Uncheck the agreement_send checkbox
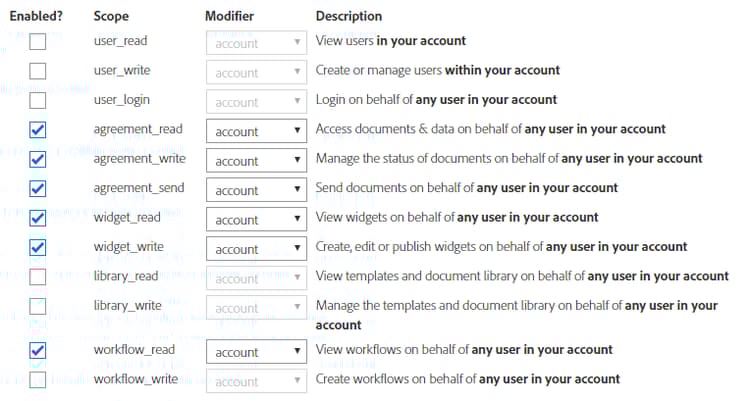The image size is (750, 401). (x=37, y=189)
